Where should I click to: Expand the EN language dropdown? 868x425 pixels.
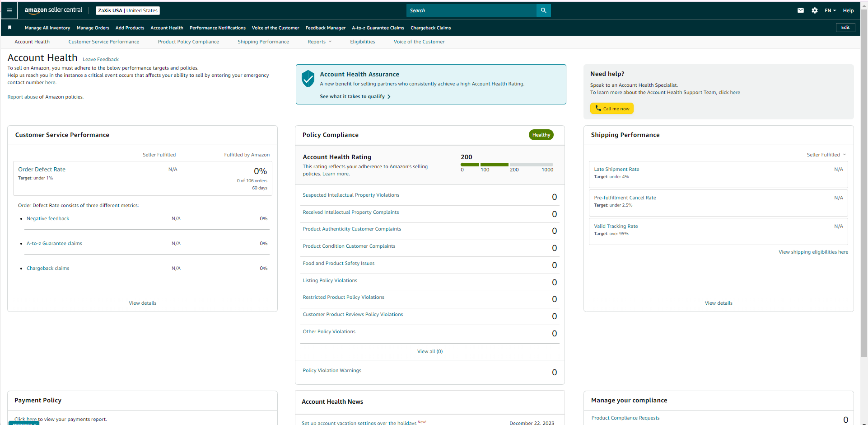click(x=830, y=10)
